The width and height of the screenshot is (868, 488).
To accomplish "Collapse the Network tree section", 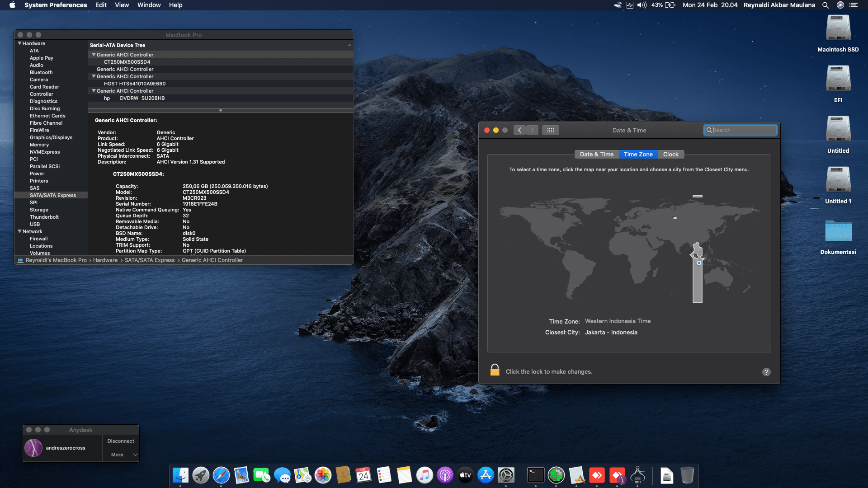I will point(20,231).
